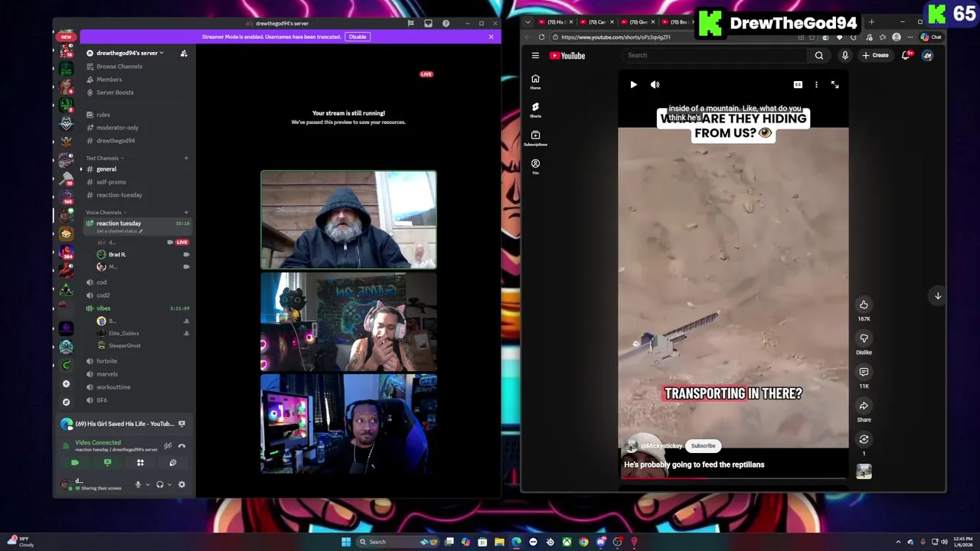Open YouTube guide hamburger menu
Viewport: 980px width, 551px height.
[x=535, y=55]
